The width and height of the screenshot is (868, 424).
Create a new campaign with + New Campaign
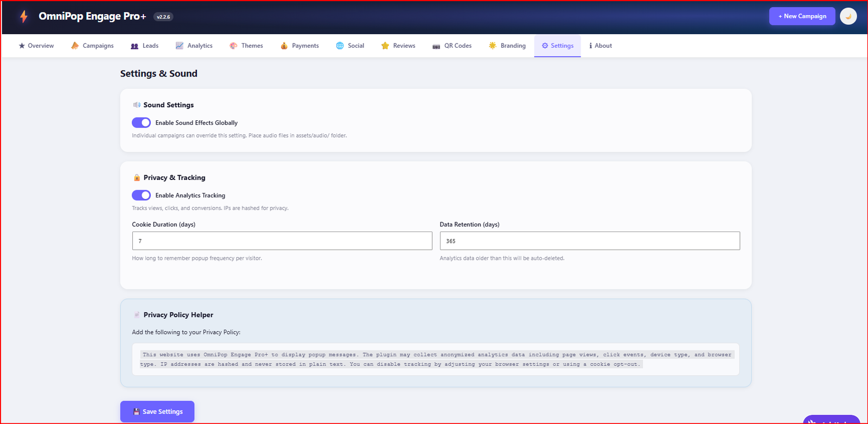coord(802,16)
